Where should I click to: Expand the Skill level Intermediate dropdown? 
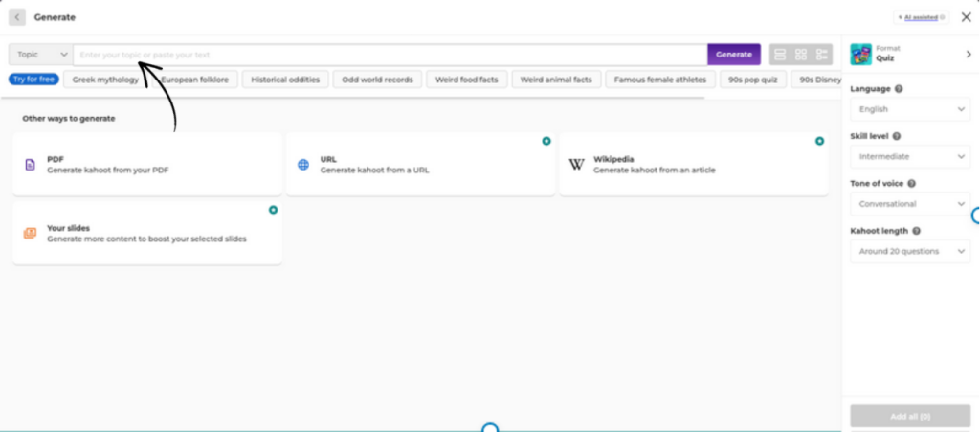pyautogui.click(x=909, y=156)
